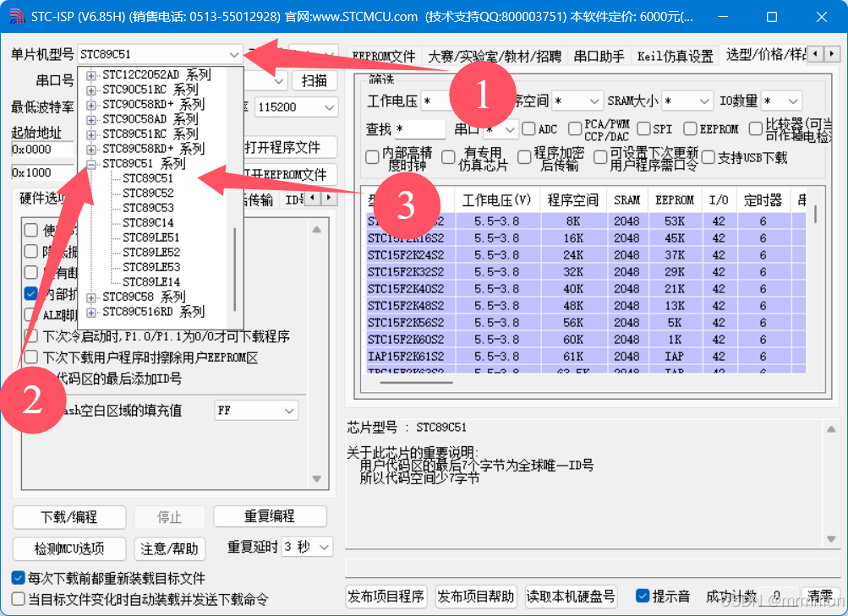Collapse the STC89C51 系列 tree node
This screenshot has height=616, width=848.
coord(90,164)
